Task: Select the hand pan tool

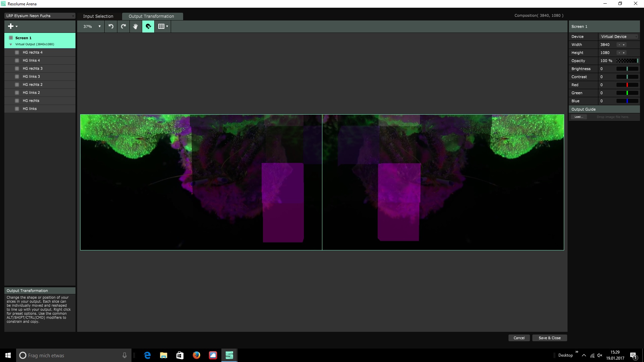Action: 136,26
